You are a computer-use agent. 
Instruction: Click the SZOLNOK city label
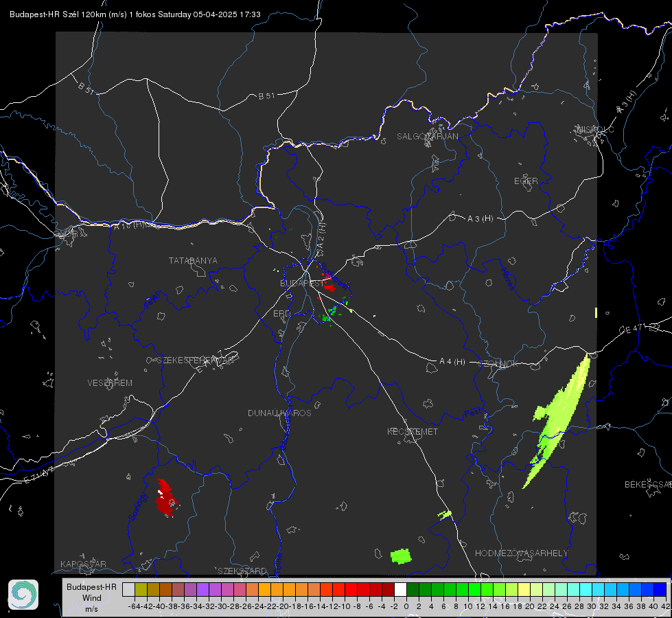point(498,364)
